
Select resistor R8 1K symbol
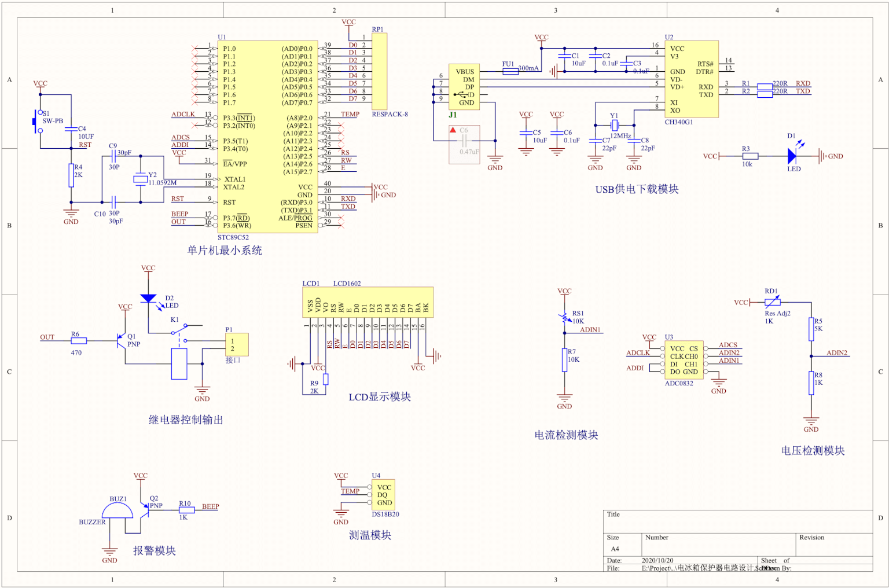click(x=811, y=383)
